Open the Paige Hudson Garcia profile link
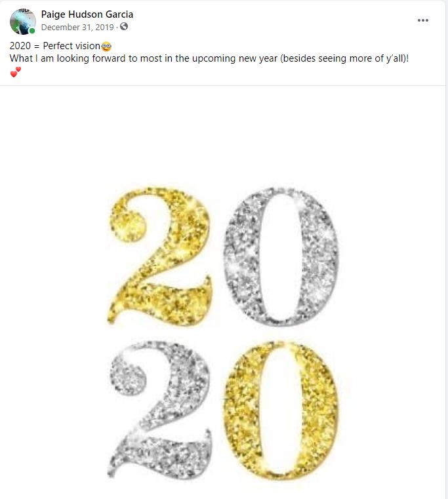 point(87,14)
